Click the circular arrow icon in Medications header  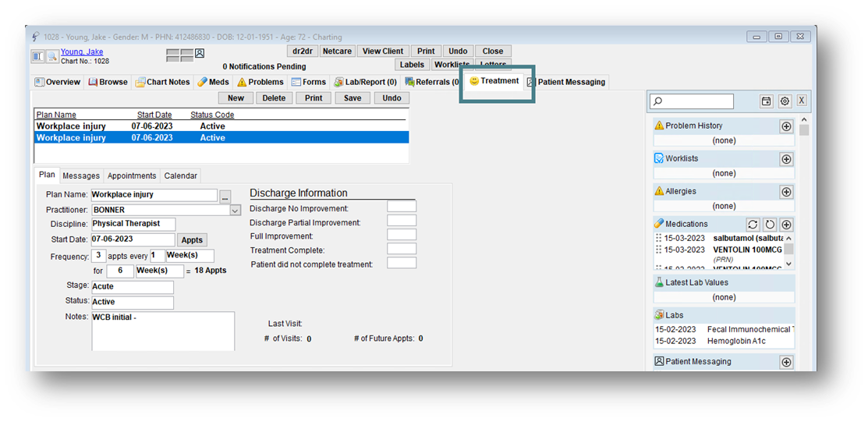(x=770, y=225)
